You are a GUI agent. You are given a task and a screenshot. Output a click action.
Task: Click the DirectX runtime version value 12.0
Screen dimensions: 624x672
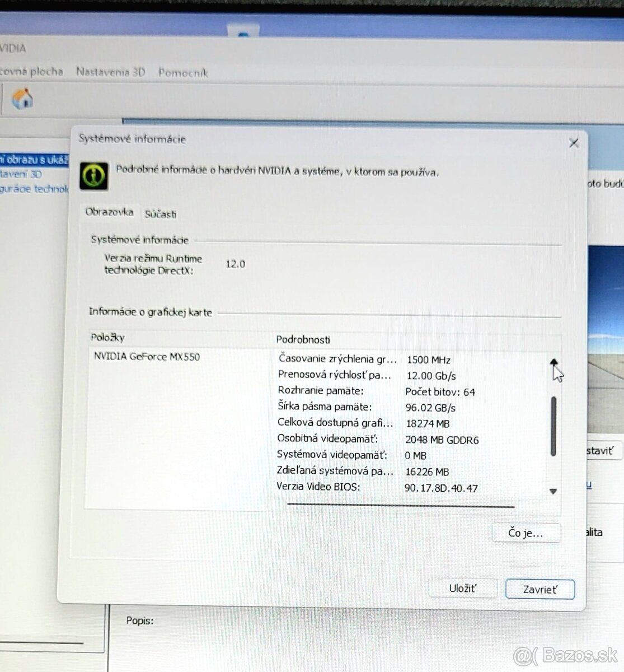point(235,264)
